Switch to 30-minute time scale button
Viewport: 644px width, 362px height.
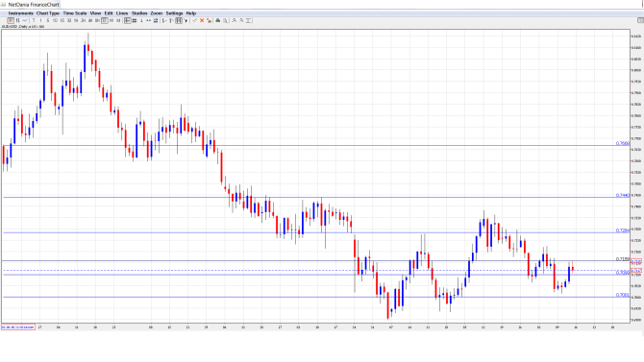(x=69, y=20)
